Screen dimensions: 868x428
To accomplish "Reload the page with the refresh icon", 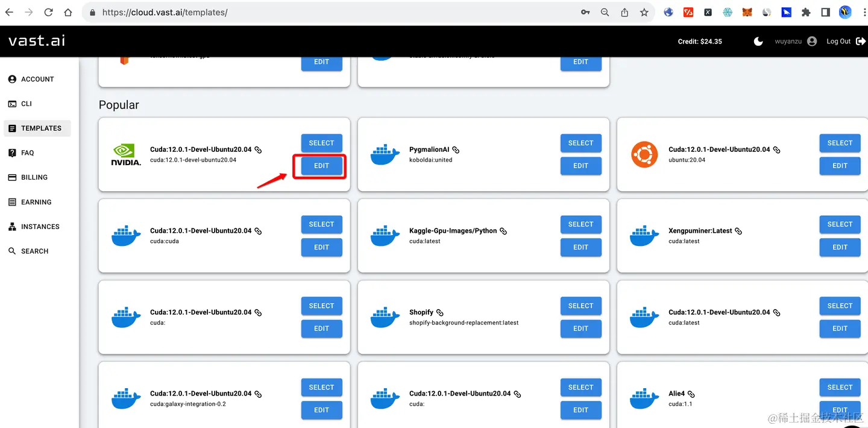I will pos(48,12).
